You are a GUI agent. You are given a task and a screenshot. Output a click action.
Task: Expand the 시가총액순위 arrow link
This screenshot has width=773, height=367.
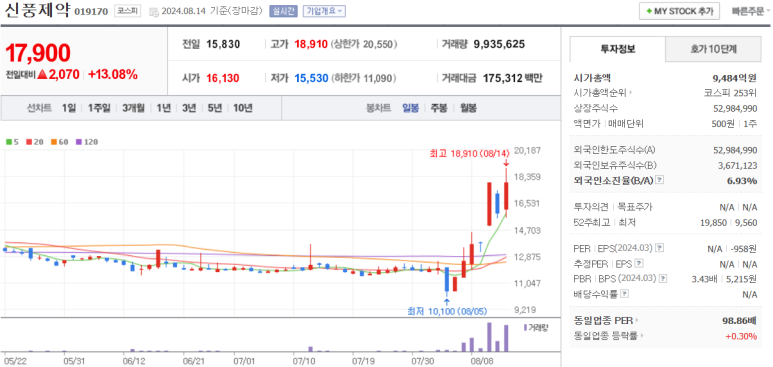[x=631, y=92]
